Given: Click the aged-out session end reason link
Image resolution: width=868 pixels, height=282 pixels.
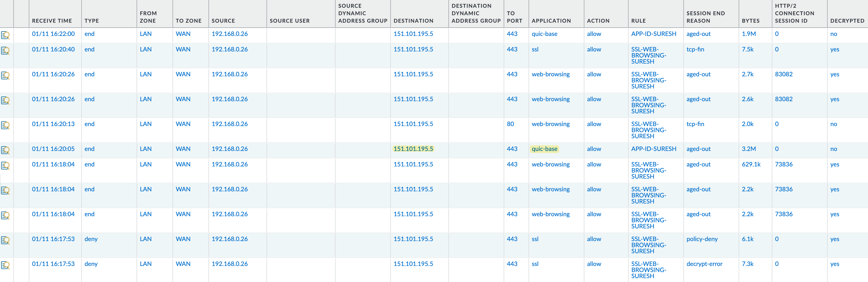Looking at the screenshot, I should [699, 34].
